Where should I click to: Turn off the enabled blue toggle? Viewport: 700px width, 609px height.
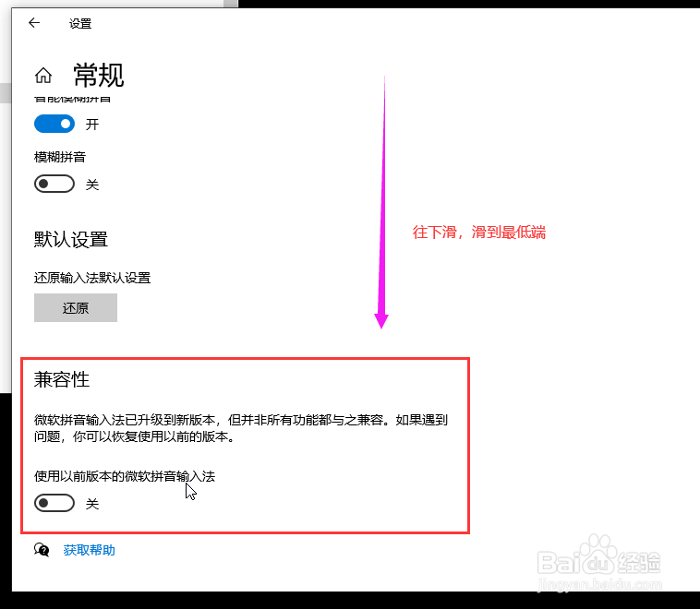coord(54,124)
